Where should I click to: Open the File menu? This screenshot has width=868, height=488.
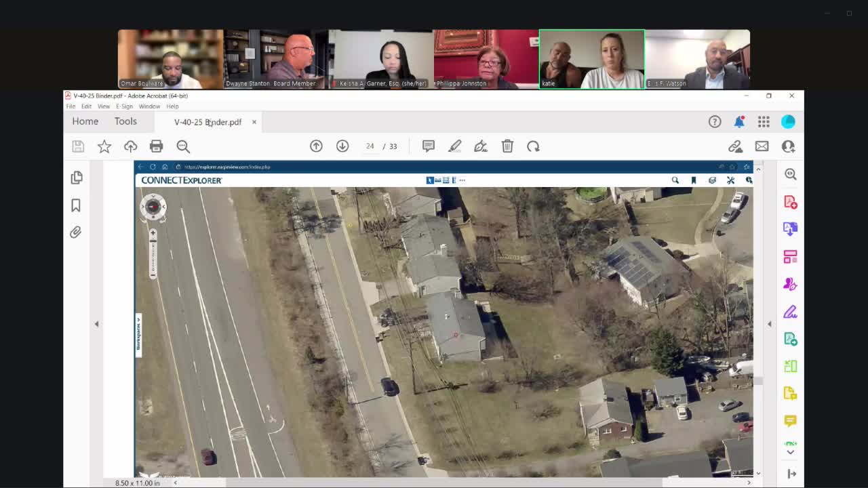(71, 106)
